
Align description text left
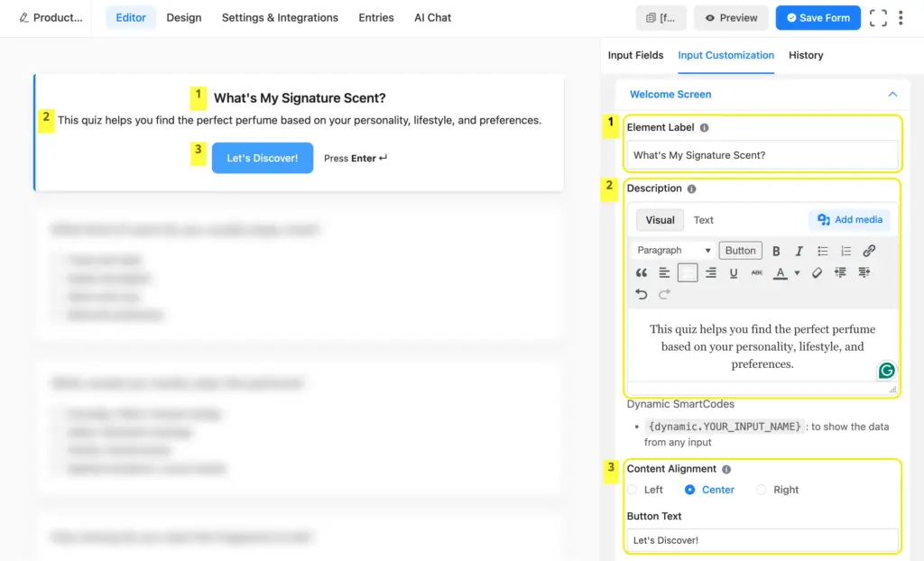tap(664, 273)
